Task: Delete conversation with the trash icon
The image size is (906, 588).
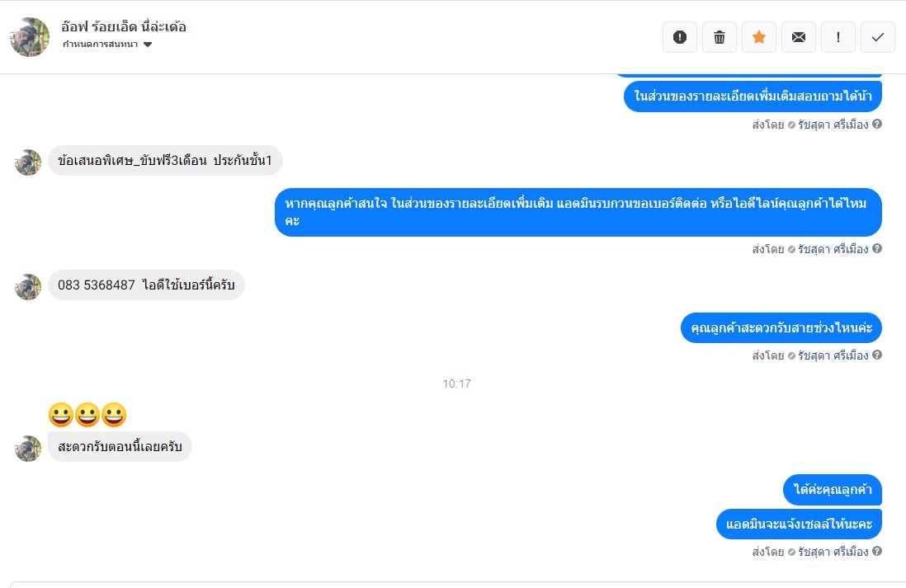Action: pyautogui.click(x=720, y=38)
